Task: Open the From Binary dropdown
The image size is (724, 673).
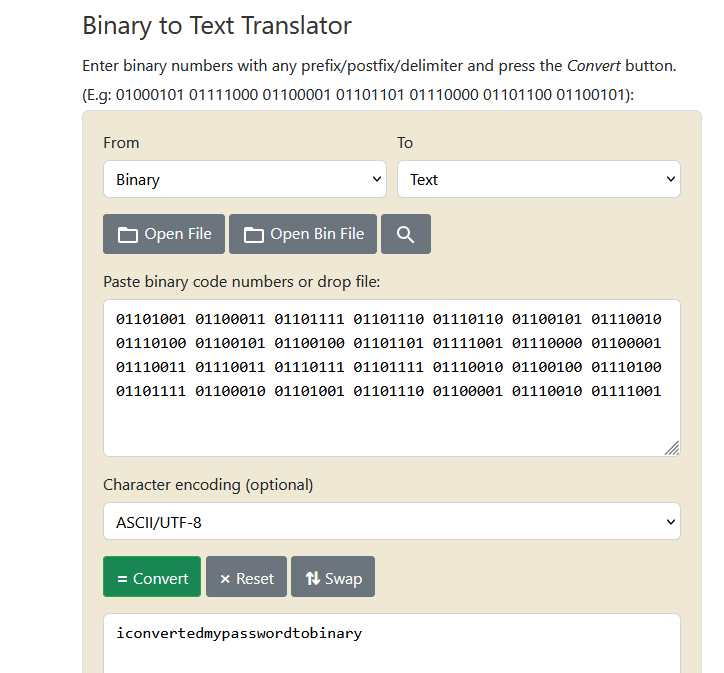Action: point(245,179)
